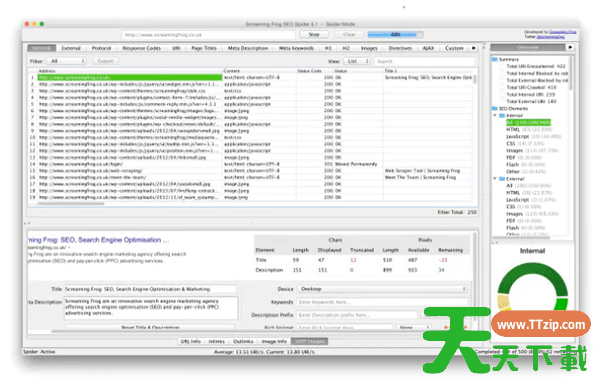This screenshot has height=380, width=600.
Task: Click the Overview panel arrow icon
Action: click(570, 47)
